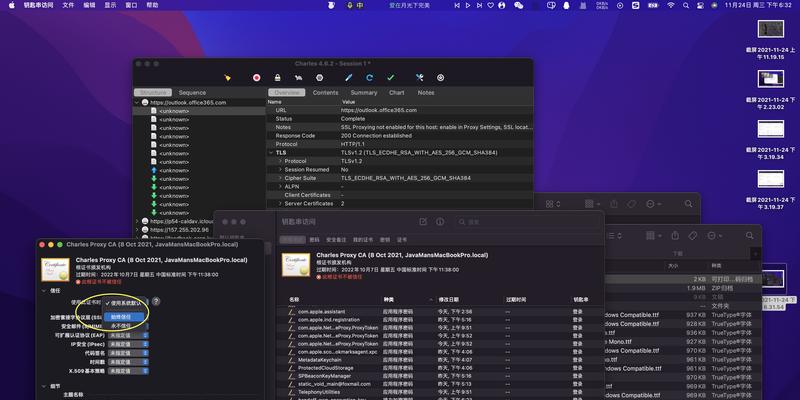Sort keychain items by the 修改日期 column header
The image size is (800, 400).
point(448,299)
